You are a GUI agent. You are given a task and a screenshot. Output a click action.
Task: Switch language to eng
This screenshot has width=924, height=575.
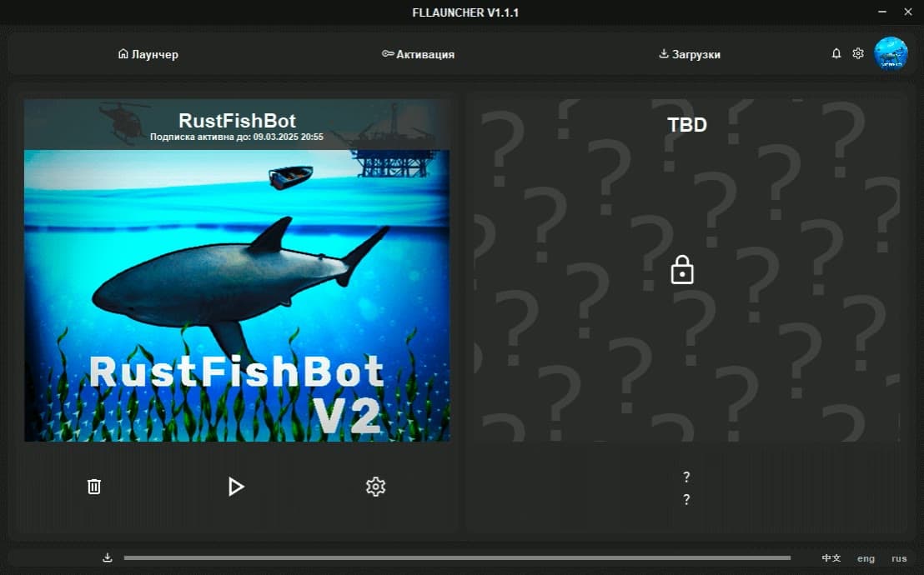click(866, 558)
